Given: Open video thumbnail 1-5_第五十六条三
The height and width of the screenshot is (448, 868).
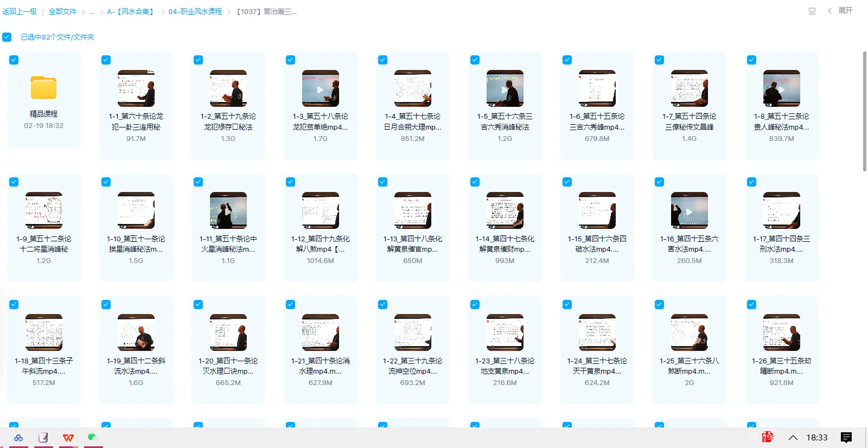Looking at the screenshot, I should tap(505, 88).
